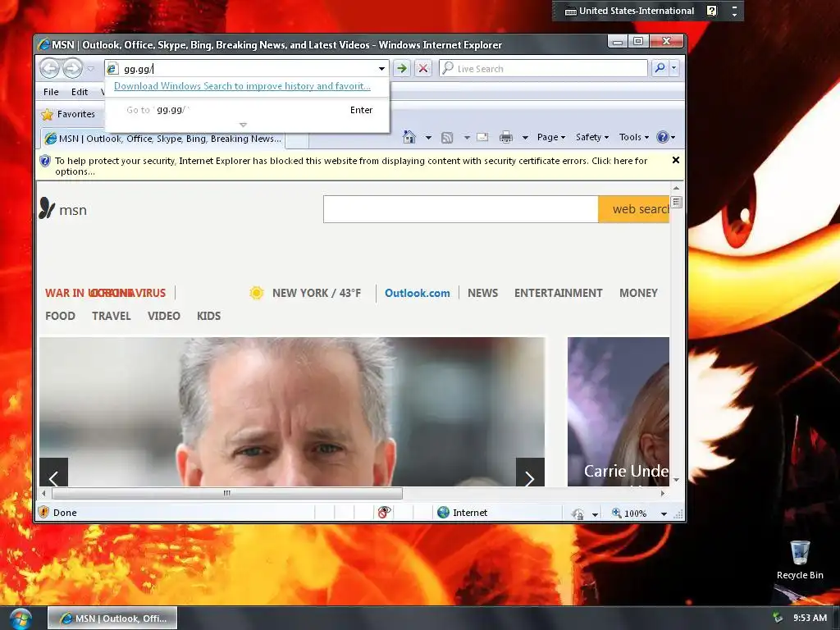
Task: Click the MSN taskbar button
Action: (112, 619)
